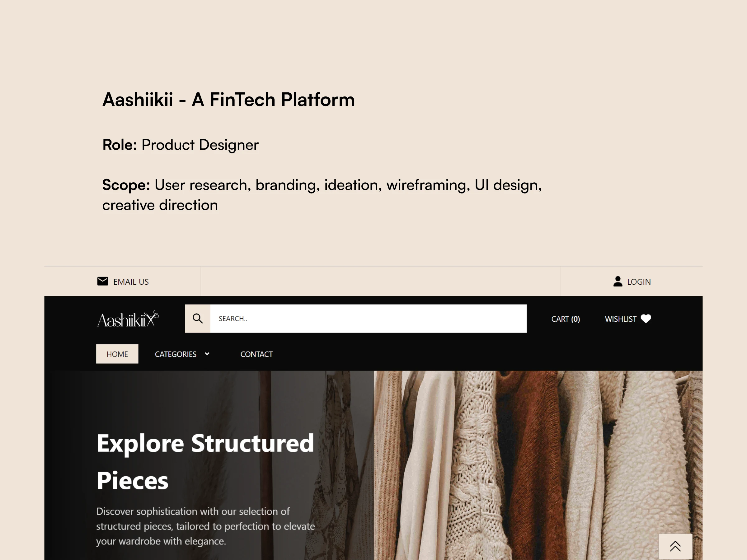Click the envelope icon beside Email Us
Image resolution: width=747 pixels, height=560 pixels.
(102, 281)
